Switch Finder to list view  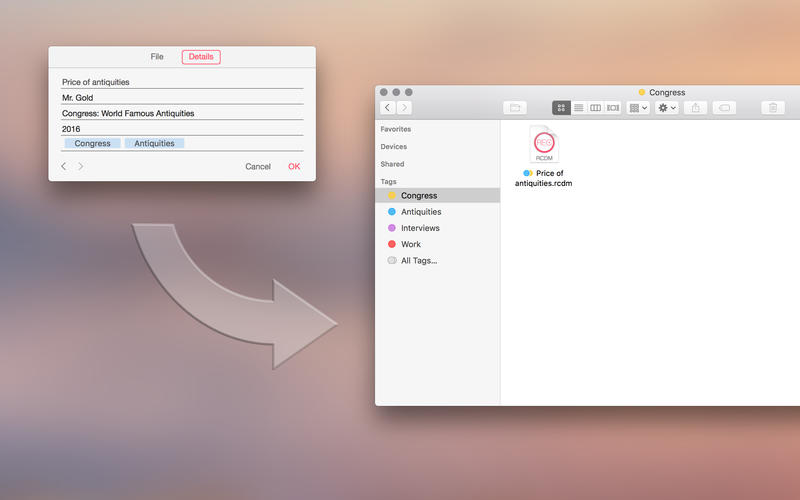point(579,108)
